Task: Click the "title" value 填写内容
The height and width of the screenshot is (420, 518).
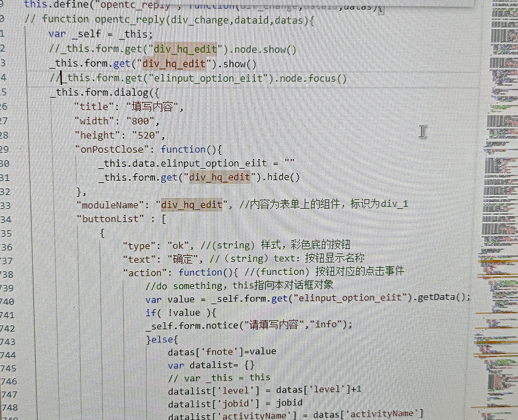Action: [152, 107]
